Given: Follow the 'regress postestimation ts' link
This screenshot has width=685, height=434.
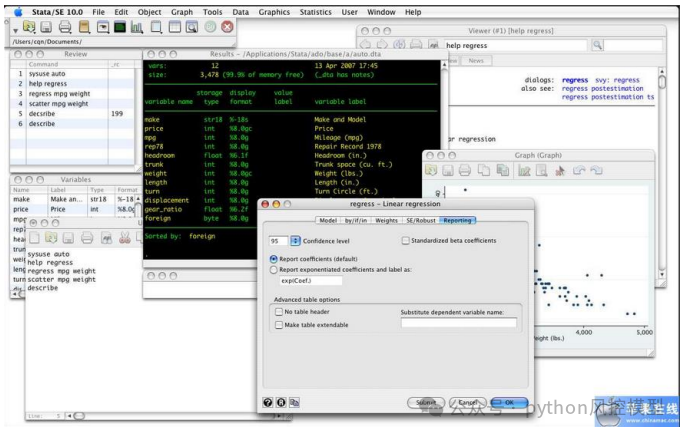Looking at the screenshot, I should coord(608,97).
